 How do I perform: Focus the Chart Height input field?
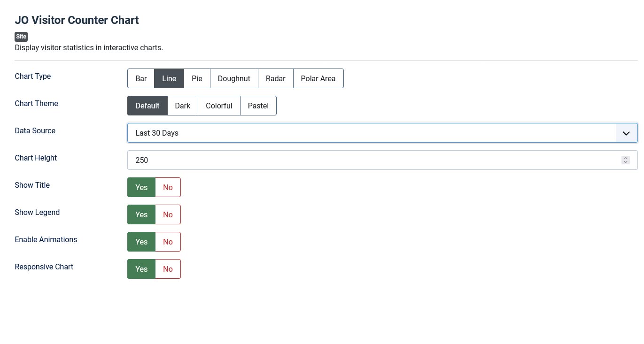coord(371,160)
